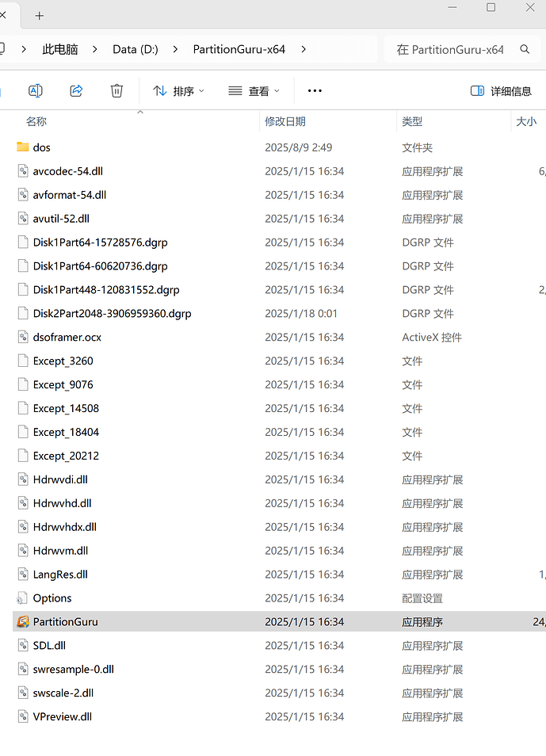Click the Rename toolbar icon
546x756 pixels.
click(36, 90)
